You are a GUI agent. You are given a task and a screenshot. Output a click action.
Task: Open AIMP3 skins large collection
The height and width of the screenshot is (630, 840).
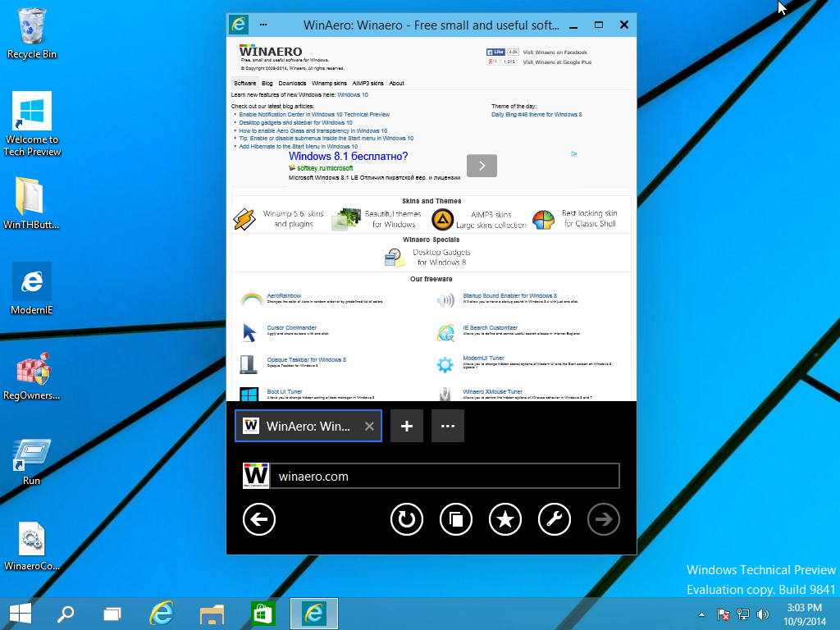[479, 220]
